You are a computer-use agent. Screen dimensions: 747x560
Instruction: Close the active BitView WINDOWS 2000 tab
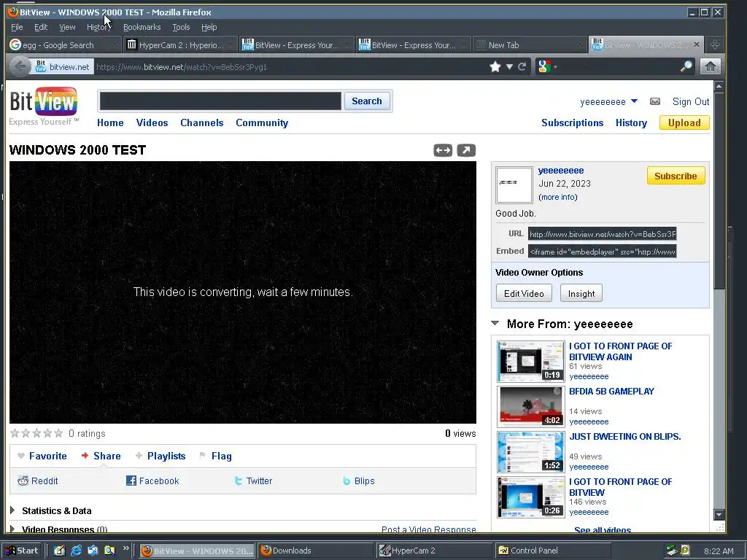click(x=697, y=44)
